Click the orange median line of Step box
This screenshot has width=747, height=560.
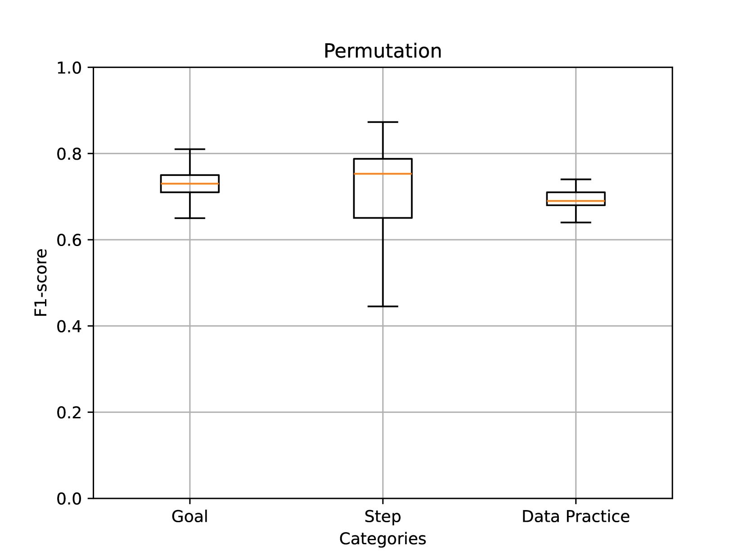point(382,174)
